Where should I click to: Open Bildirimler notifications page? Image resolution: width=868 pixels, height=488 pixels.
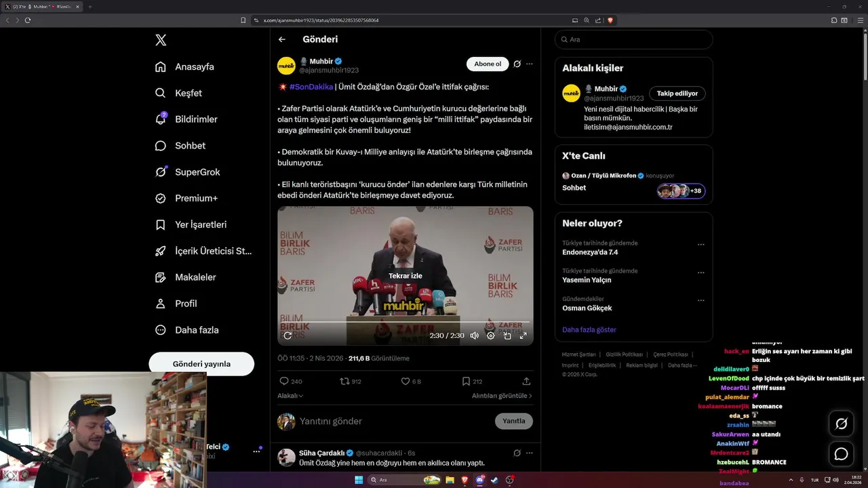click(186, 119)
